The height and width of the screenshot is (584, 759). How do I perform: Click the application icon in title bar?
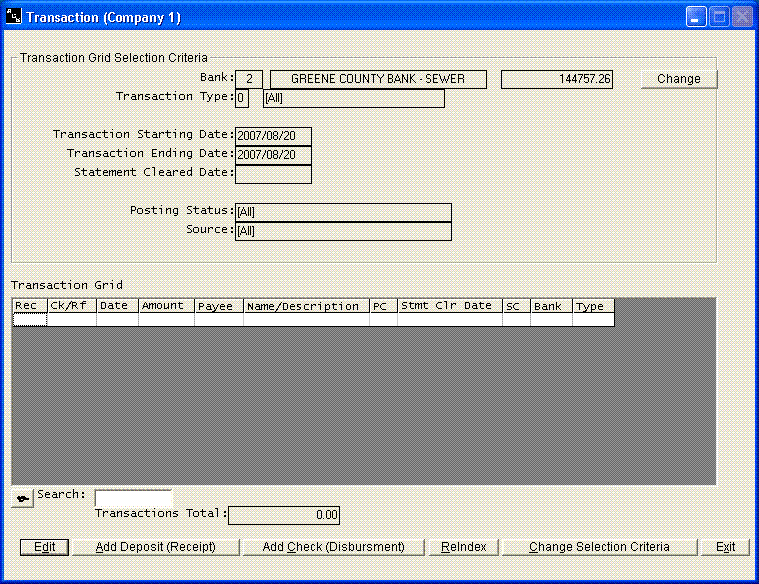click(x=14, y=17)
